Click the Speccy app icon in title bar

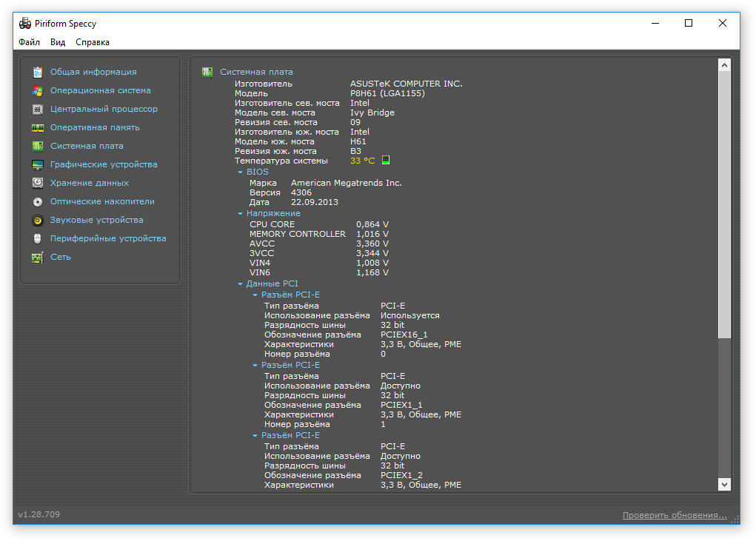(x=25, y=23)
